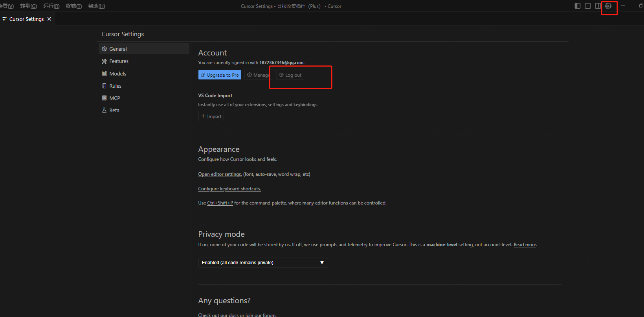Open the 帮助(H) menu

(97, 6)
